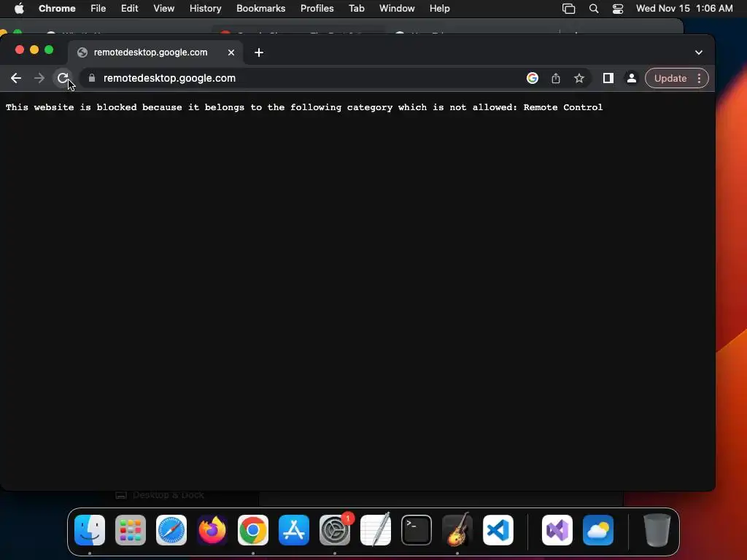The height and width of the screenshot is (560, 747).
Task: Click the date and time display
Action: tap(684, 8)
